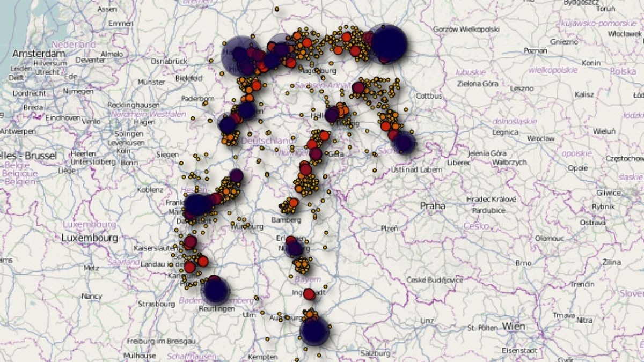This screenshot has width=644, height=362.
Task: Select the dark marker near Dresden
Action: [404, 143]
